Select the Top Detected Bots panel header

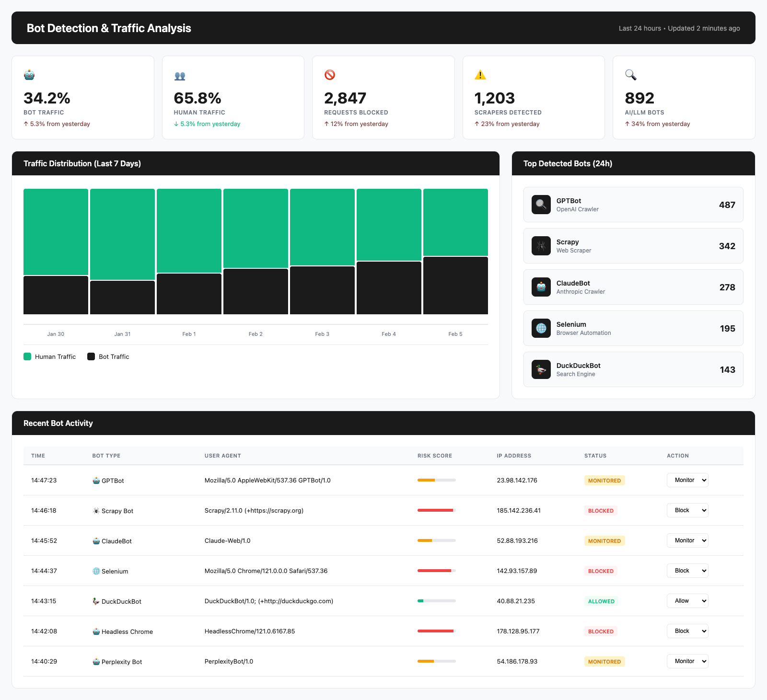click(x=569, y=163)
